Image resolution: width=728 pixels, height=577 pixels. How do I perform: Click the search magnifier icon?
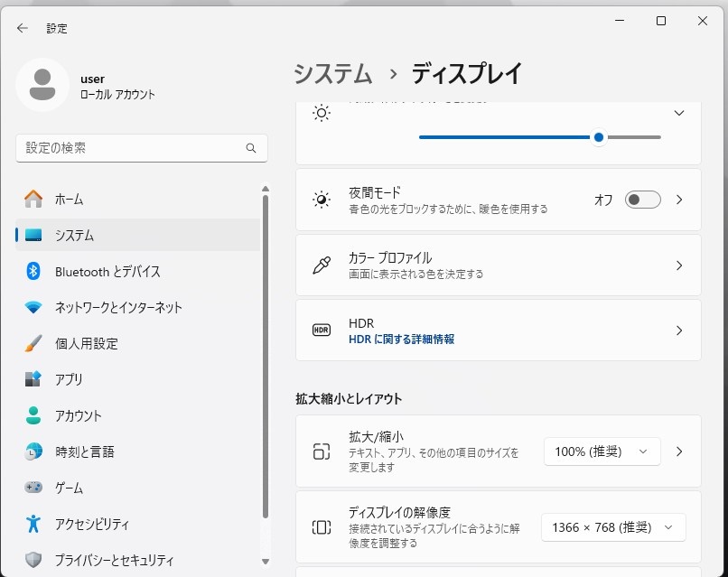251,148
